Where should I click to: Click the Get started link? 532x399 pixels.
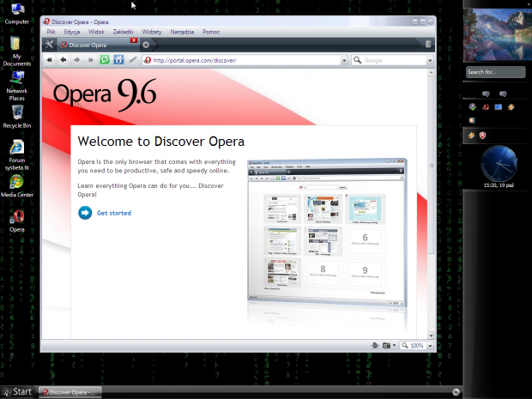coord(114,213)
